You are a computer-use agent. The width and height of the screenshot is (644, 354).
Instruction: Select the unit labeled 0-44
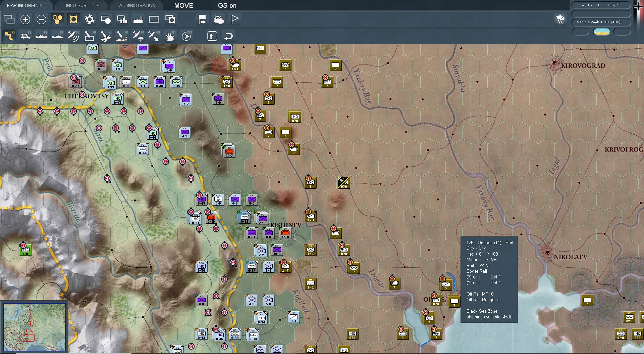point(143,149)
